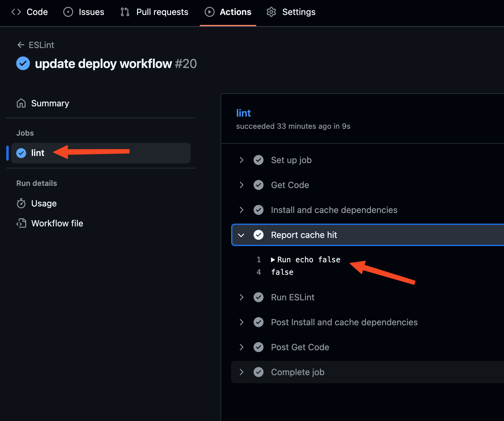Expand the Run ESLint step
504x421 pixels.
241,297
